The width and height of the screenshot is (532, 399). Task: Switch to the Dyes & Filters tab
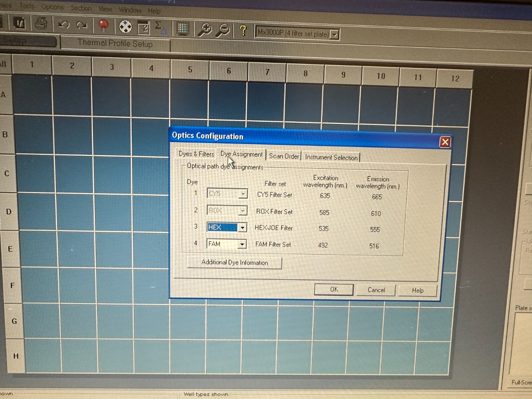pos(196,154)
